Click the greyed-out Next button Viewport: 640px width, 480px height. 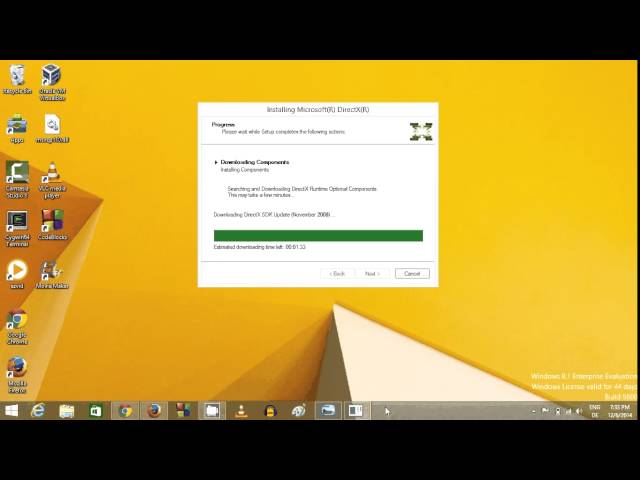click(372, 273)
